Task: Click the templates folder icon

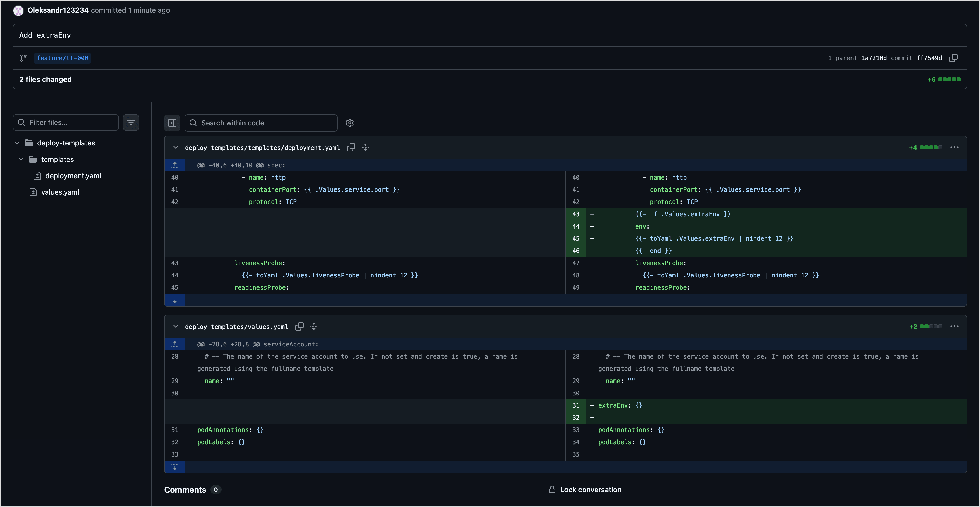Action: pyautogui.click(x=33, y=159)
